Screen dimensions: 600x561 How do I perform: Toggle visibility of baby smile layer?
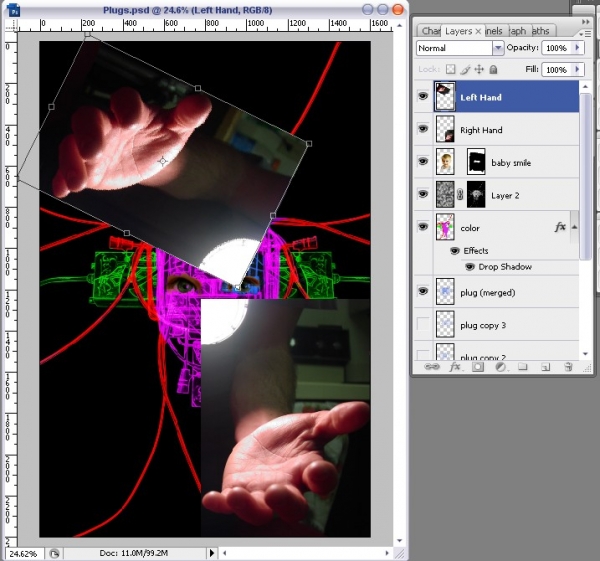423,161
